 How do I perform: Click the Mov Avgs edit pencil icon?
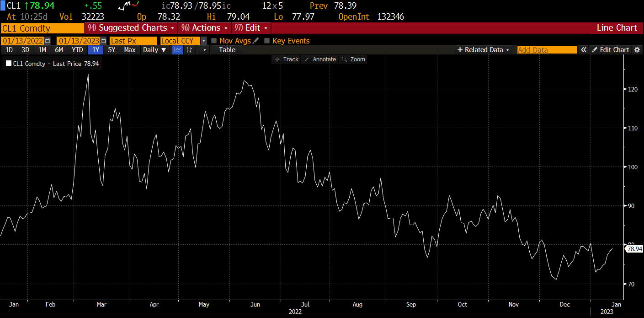pyautogui.click(x=255, y=40)
